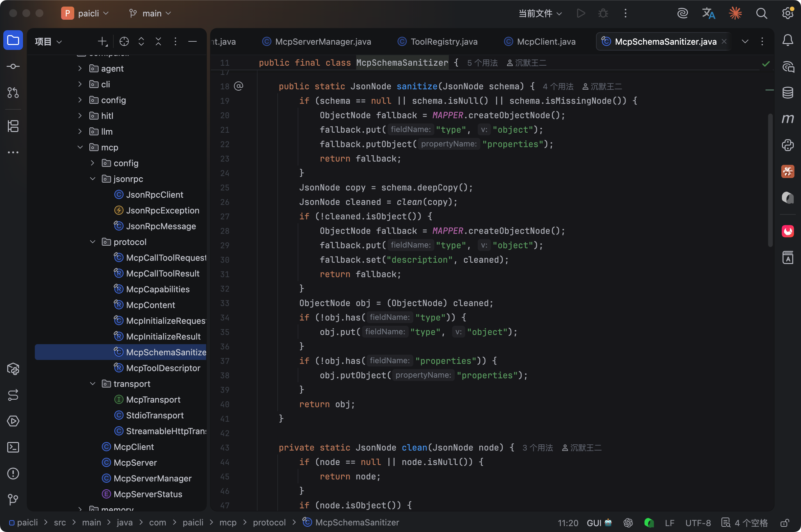
Task: Expand the agent folder
Action: 80,68
